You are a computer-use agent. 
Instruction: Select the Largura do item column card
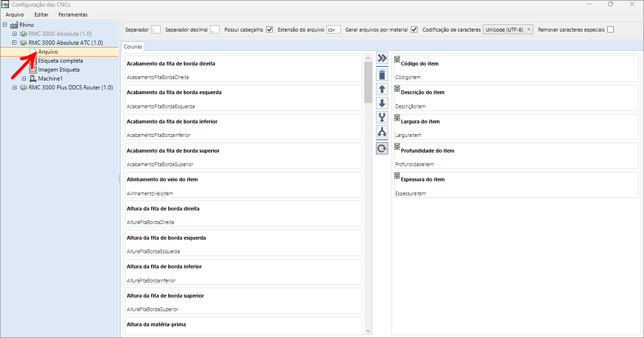click(x=516, y=127)
